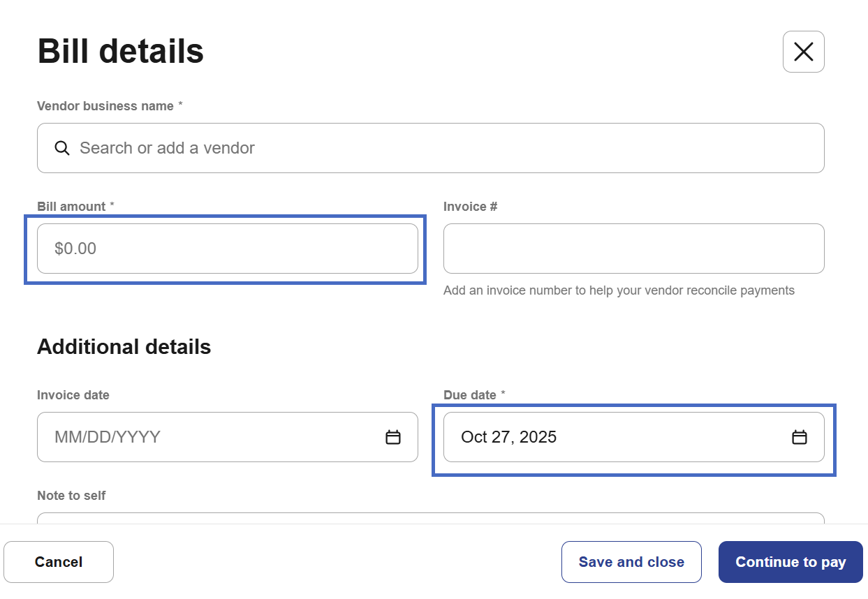The image size is (868, 599).
Task: Click the Due date field label
Action: (470, 395)
